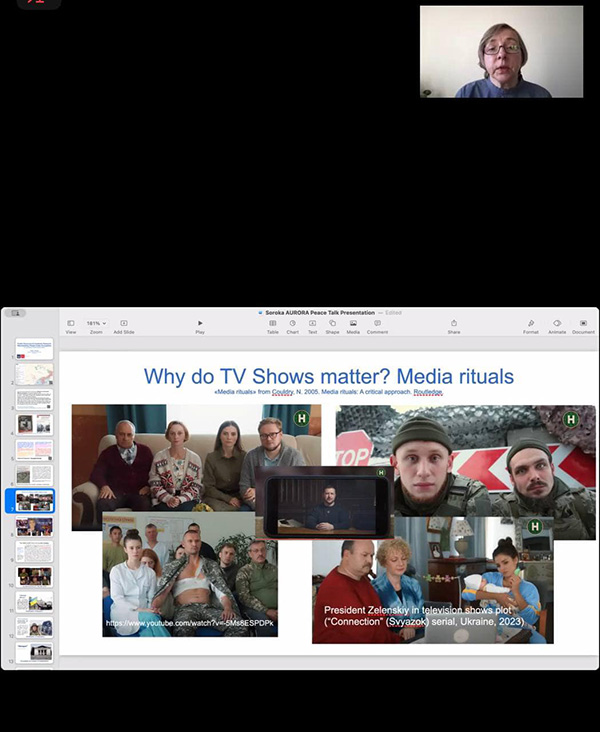Open the Share button in toolbar

(x=454, y=326)
